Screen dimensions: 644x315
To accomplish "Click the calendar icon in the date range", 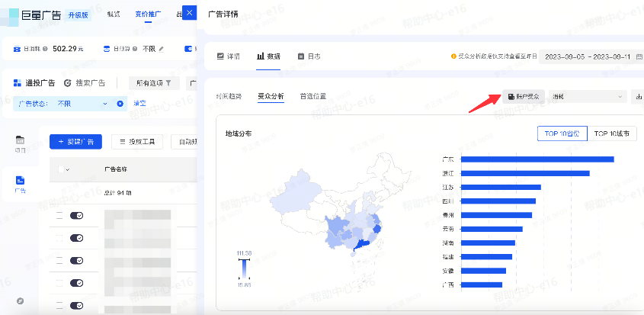I will point(639,56).
